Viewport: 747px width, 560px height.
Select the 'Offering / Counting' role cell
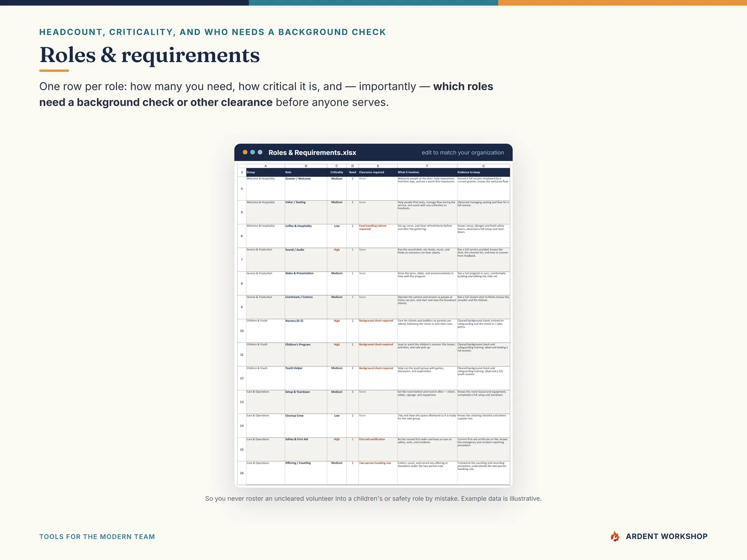(x=306, y=473)
